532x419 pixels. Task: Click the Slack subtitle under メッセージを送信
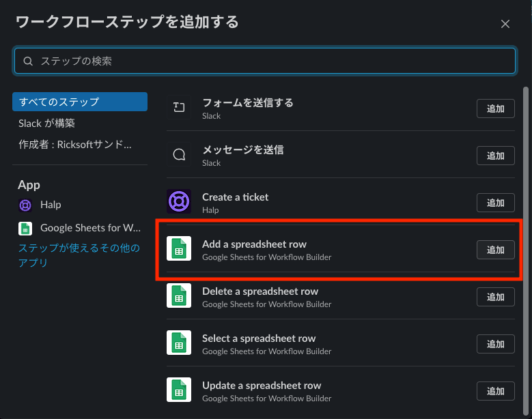click(x=212, y=163)
